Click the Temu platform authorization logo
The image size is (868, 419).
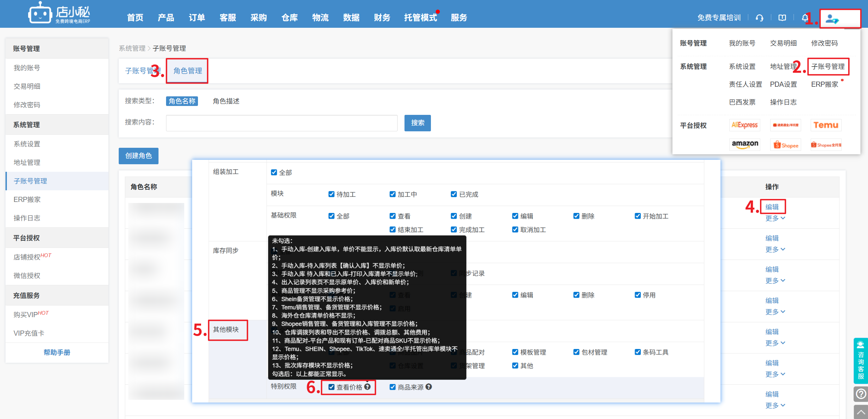pyautogui.click(x=825, y=125)
